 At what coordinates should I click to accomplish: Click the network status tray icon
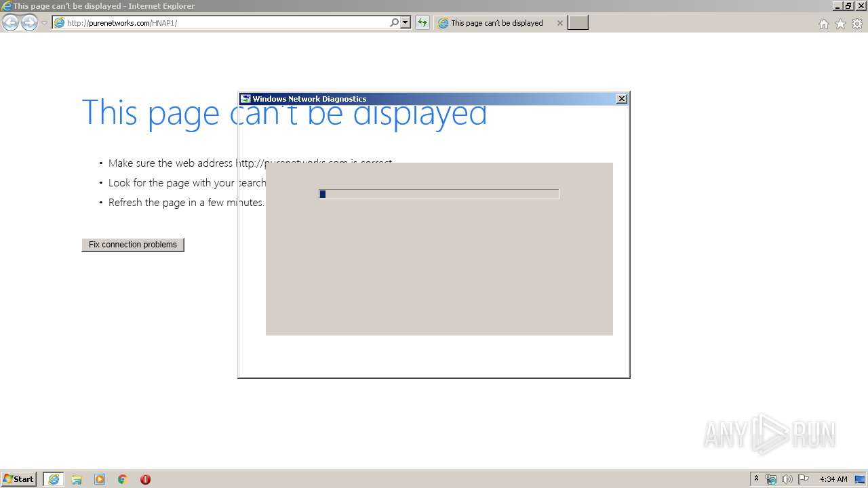click(771, 479)
